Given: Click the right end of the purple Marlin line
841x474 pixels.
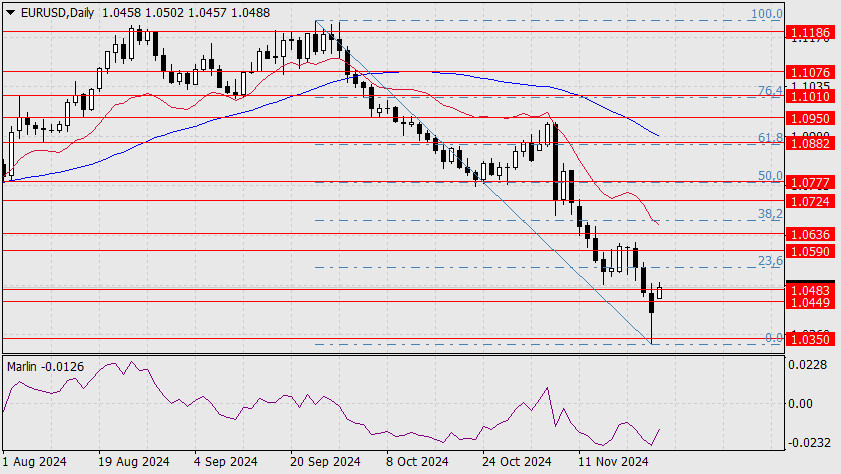Looking at the screenshot, I should tap(659, 429).
